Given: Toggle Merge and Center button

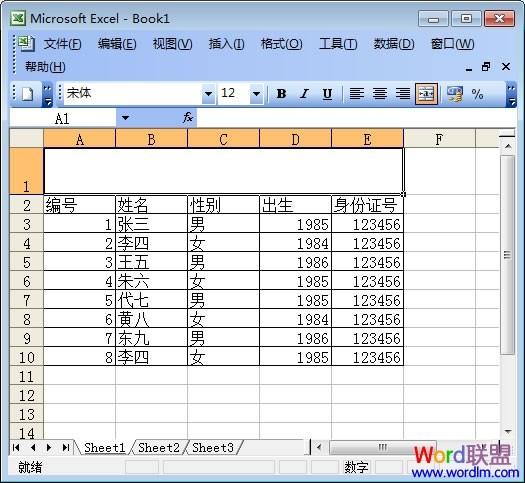Looking at the screenshot, I should (426, 94).
